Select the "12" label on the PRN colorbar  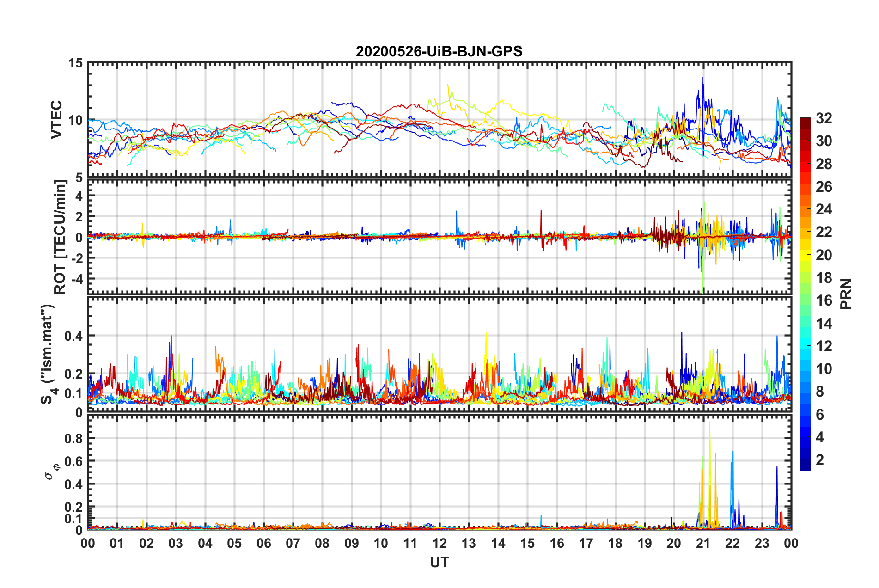[824, 346]
